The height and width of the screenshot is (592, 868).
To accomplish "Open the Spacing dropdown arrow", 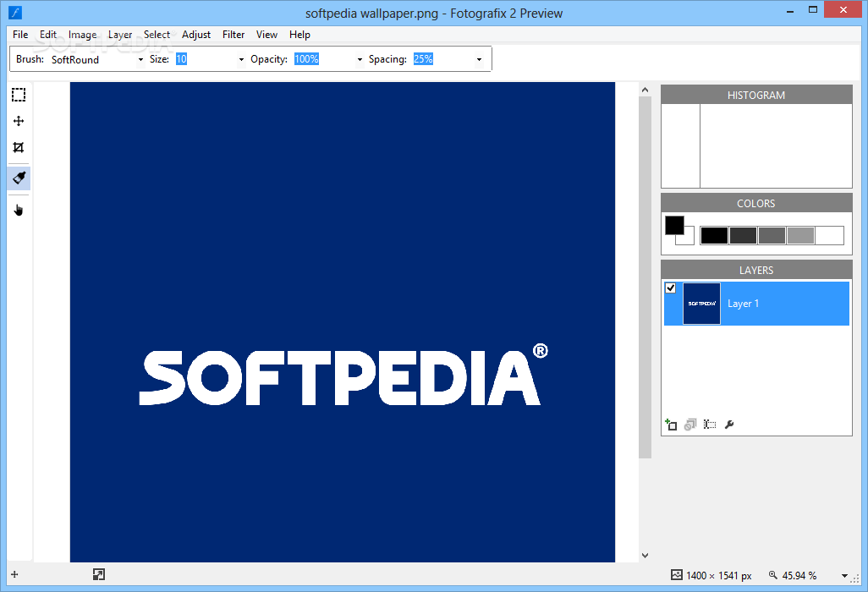I will click(480, 59).
